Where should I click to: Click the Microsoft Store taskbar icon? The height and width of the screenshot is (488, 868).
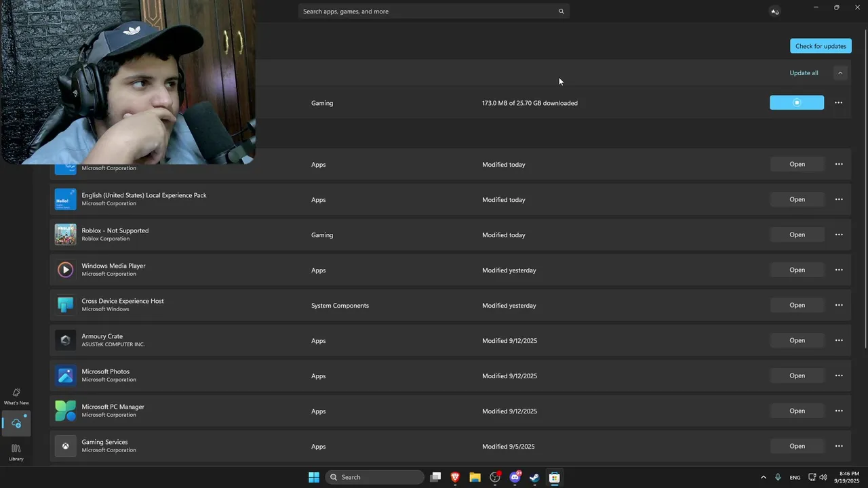(x=554, y=477)
